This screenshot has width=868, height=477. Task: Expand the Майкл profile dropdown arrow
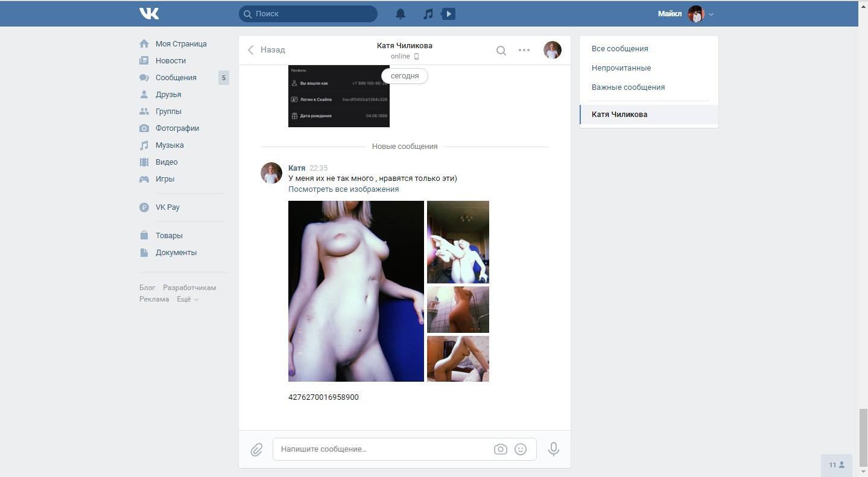tap(711, 14)
